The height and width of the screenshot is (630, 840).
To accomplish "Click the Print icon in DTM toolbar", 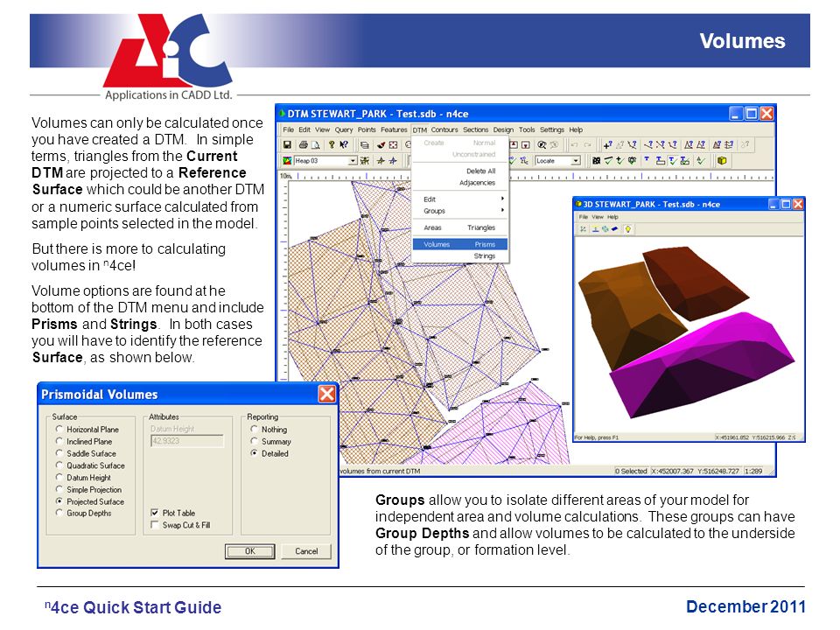I will pos(304,144).
